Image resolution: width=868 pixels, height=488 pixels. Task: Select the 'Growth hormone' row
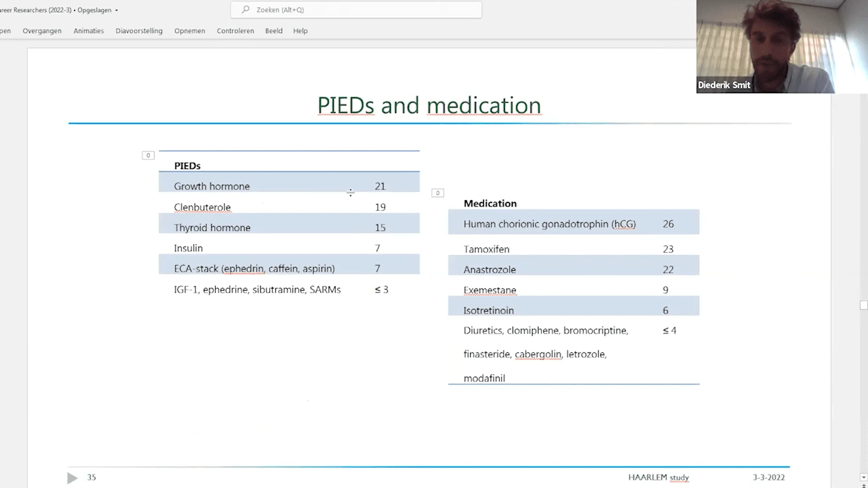click(289, 182)
